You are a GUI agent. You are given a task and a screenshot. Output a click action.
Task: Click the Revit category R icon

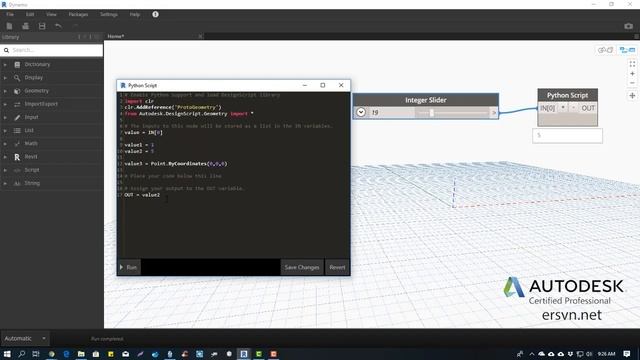[x=17, y=157]
